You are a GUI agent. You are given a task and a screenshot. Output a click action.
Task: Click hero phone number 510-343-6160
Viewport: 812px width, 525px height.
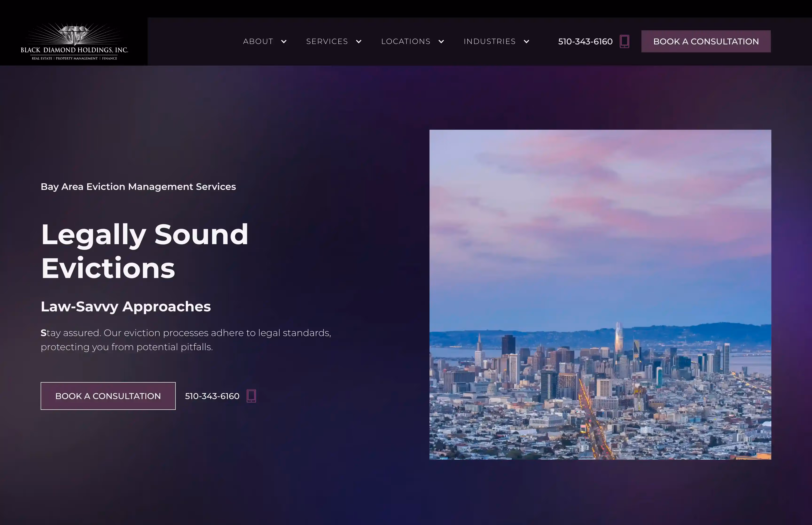[x=212, y=396]
